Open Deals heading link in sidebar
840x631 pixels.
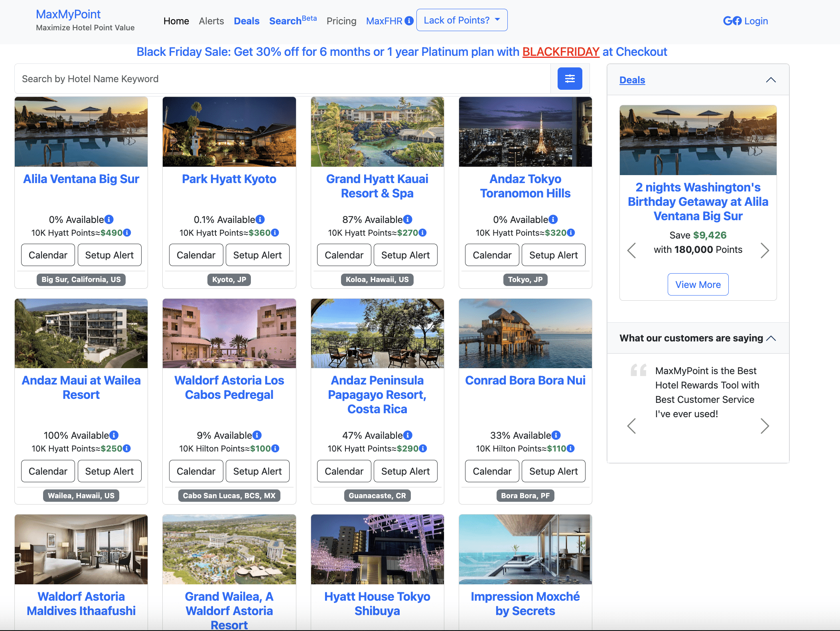pyautogui.click(x=632, y=80)
